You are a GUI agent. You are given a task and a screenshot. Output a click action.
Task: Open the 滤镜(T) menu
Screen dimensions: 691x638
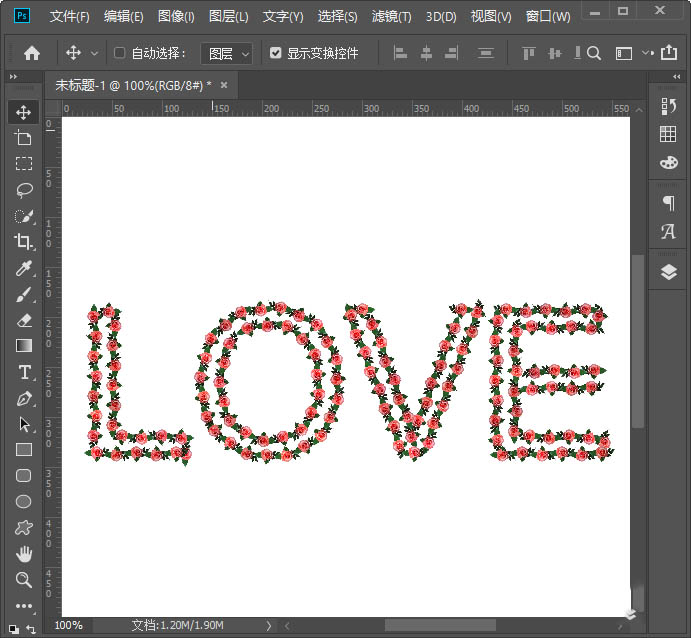tap(391, 17)
